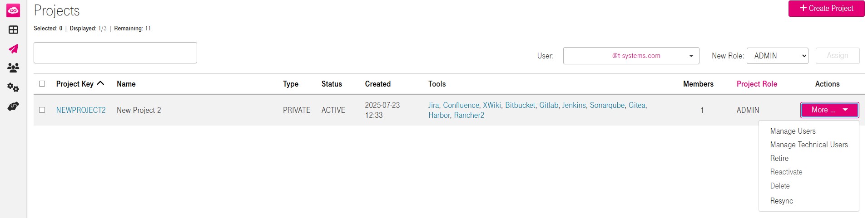The width and height of the screenshot is (868, 218).
Task: Open the New Role ADMIN dropdown
Action: point(777,56)
